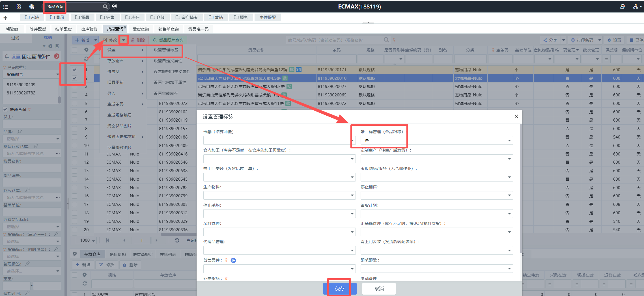
Task: Expand the 修改 button dropdown arrow
Action: tap(124, 40)
